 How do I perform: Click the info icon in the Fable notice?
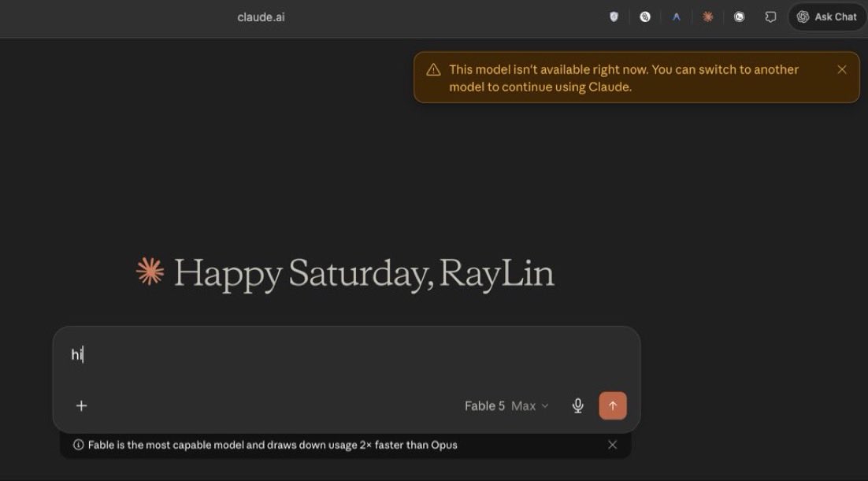[x=79, y=445]
